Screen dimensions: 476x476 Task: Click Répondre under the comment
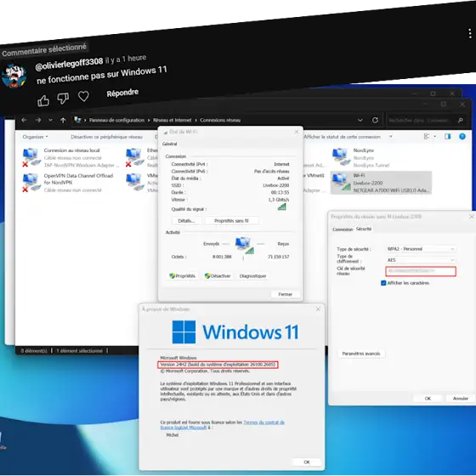click(x=122, y=93)
